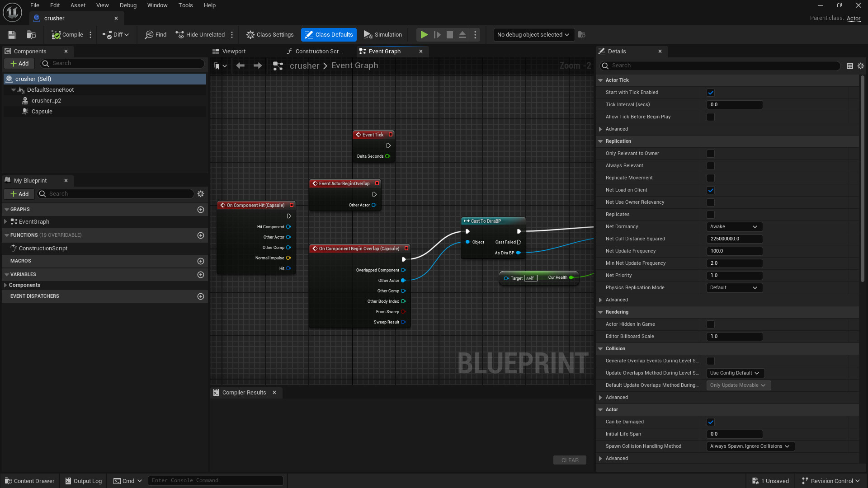Click the Stop simulation icon
Image resolution: width=868 pixels, height=488 pixels.
pos(449,35)
